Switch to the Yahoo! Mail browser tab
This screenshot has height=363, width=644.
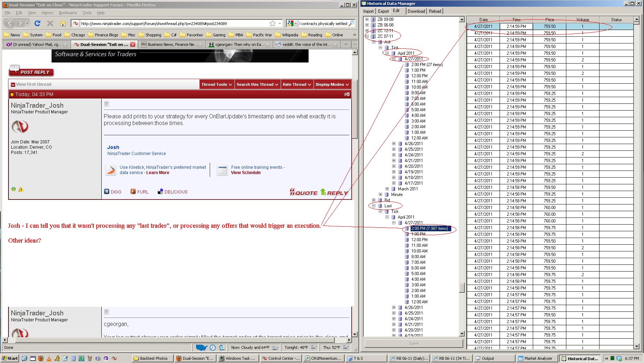tap(36, 44)
